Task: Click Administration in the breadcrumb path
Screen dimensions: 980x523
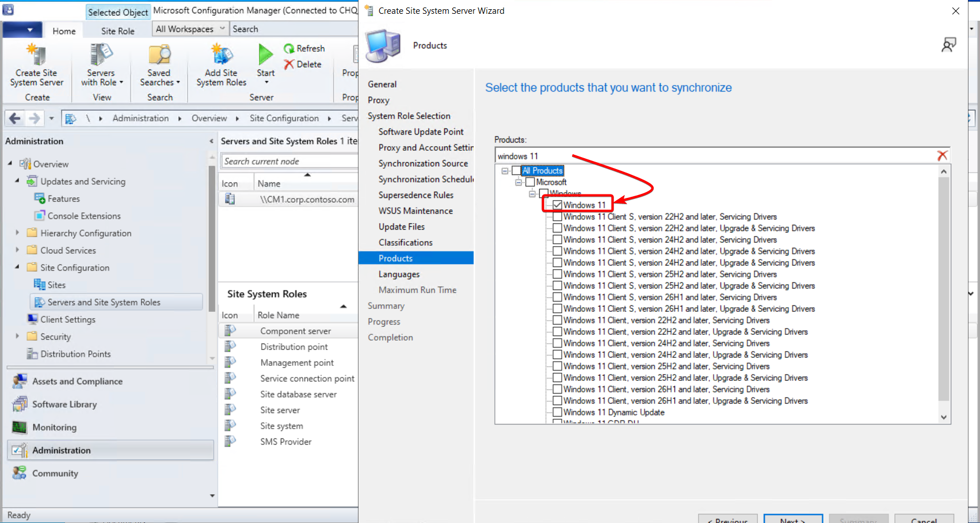Action: point(140,119)
